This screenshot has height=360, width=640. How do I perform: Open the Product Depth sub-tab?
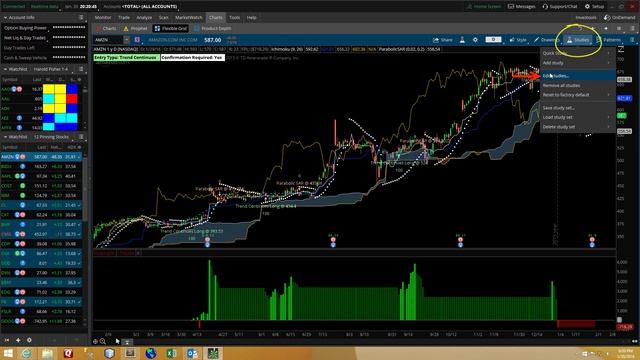(213, 29)
